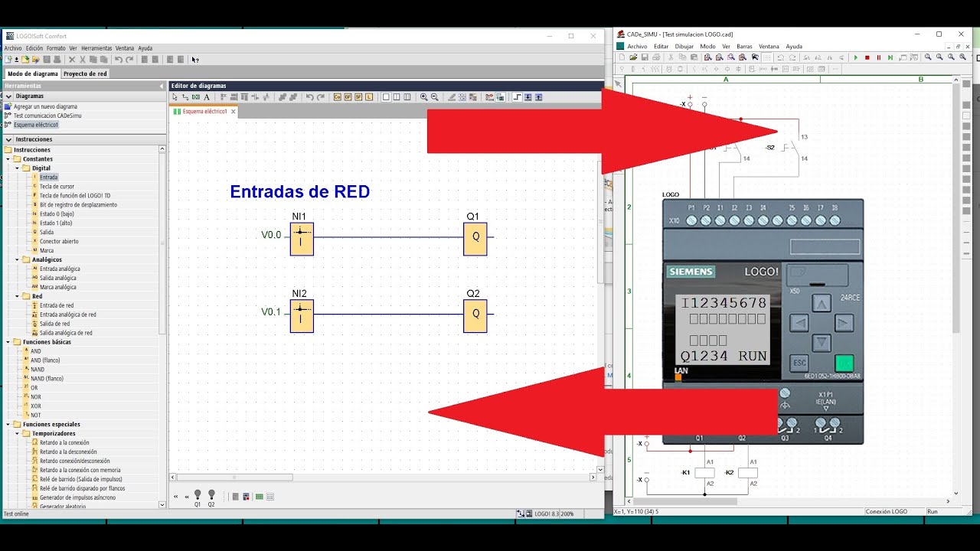Screen dimensions: 980x551
Task: Stop simulation with CADe_SIMU red stop button
Action: 867,57
